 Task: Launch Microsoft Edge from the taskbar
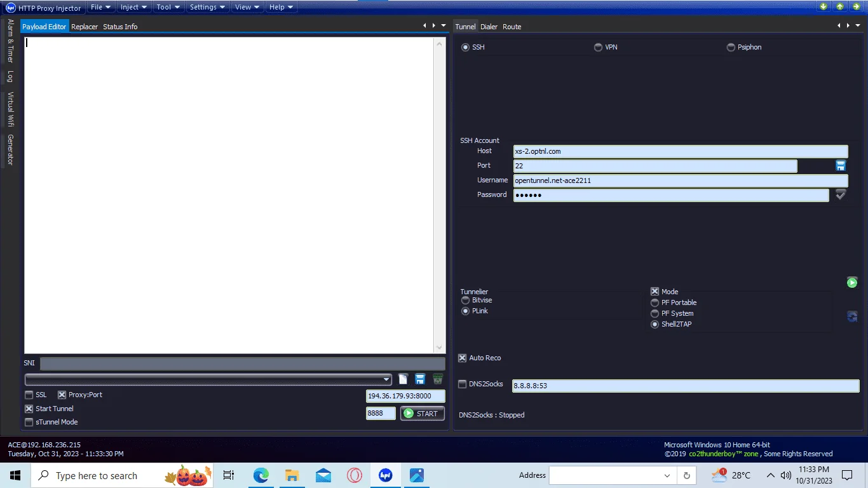click(261, 475)
